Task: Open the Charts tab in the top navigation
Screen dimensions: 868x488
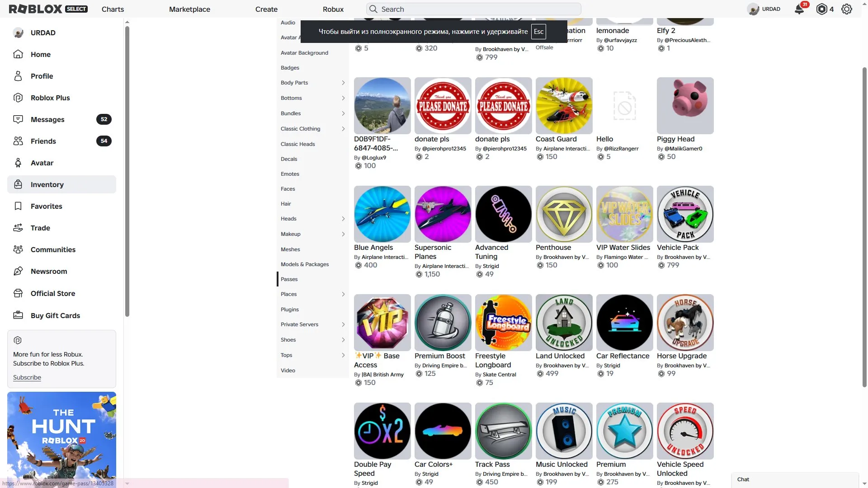Action: coord(113,9)
